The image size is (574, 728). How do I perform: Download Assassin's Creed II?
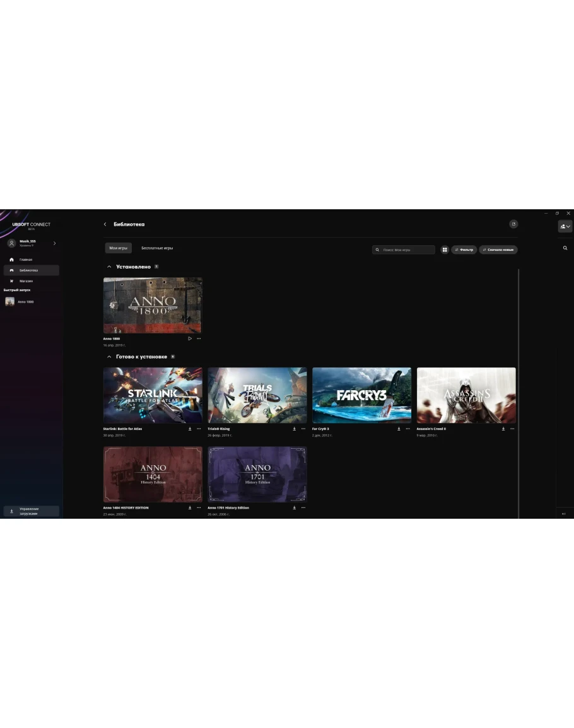503,429
